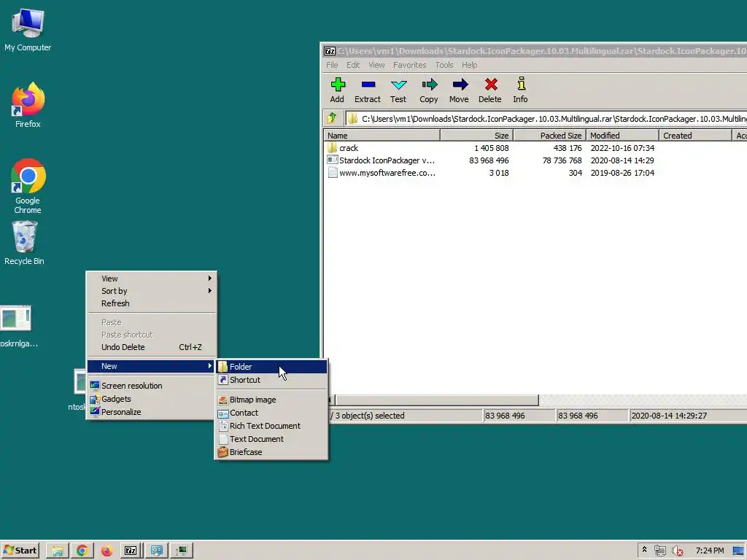The width and height of the screenshot is (747, 560).
Task: Select the 2019-08-26 17:04 date cell
Action: 622,173
